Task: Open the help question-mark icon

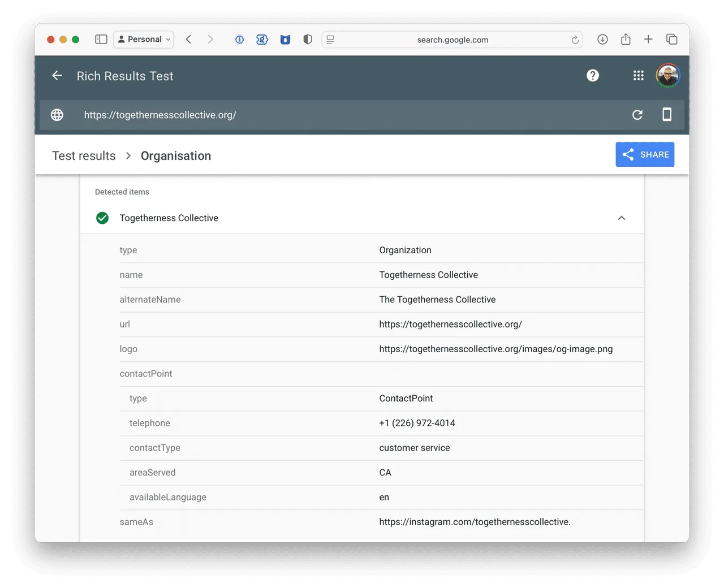Action: [593, 76]
